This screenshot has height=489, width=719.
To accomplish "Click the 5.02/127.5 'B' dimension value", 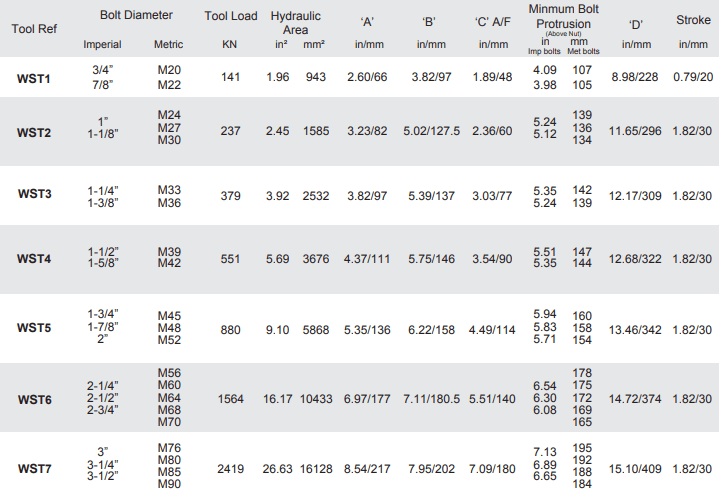I will click(x=431, y=129).
